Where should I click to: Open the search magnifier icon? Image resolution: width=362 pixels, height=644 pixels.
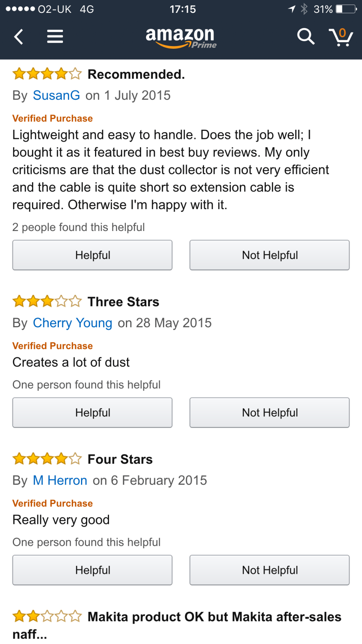tap(305, 37)
